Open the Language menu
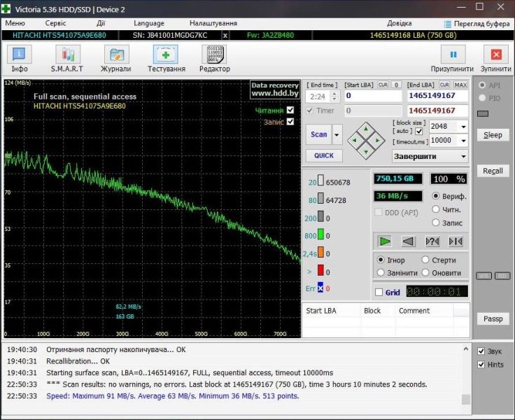515x420 pixels. click(x=149, y=23)
